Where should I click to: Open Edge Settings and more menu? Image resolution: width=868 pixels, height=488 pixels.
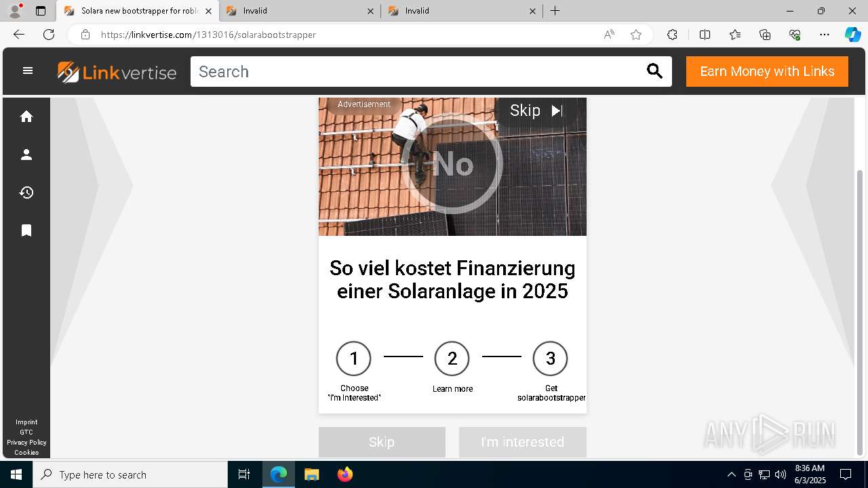(825, 35)
